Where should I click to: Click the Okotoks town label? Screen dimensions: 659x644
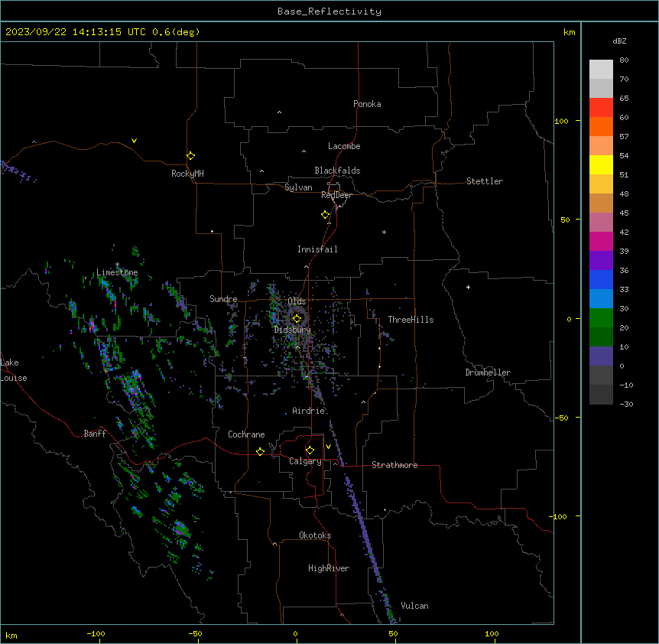(x=315, y=535)
